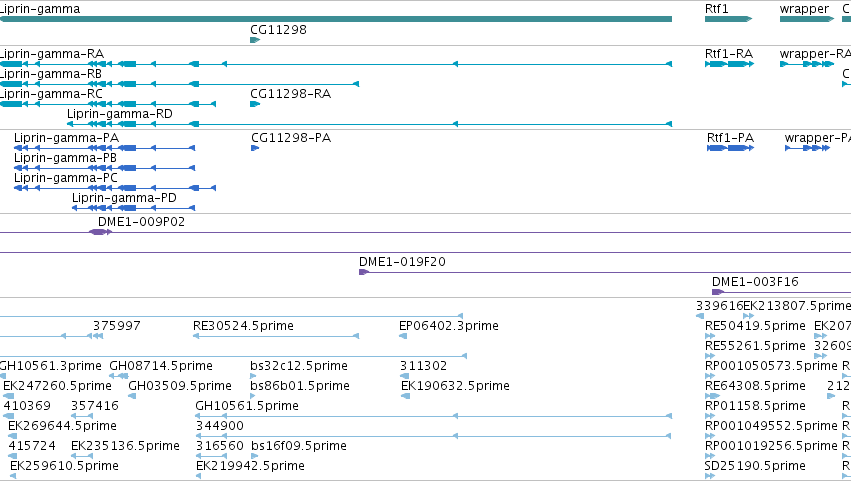Click the 311302 EST feature
The image size is (851, 481).
[404, 376]
